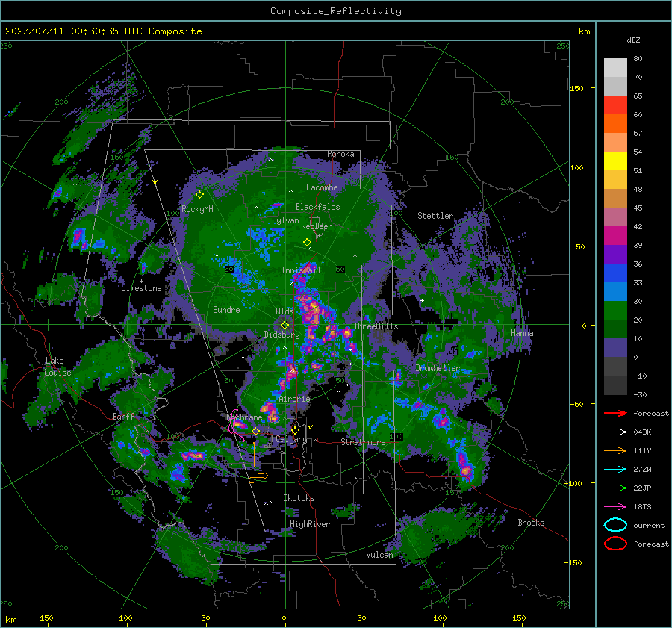Click the 'Stettler' city label
This screenshot has width=672, height=628.
435,216
